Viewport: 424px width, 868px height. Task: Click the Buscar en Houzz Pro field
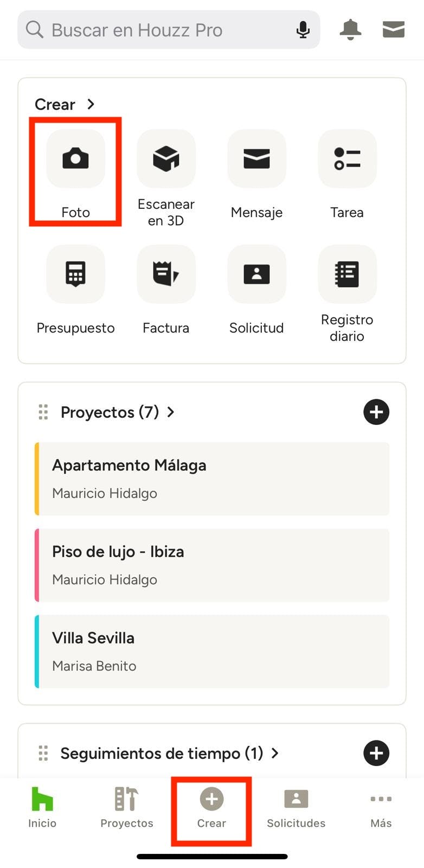163,30
